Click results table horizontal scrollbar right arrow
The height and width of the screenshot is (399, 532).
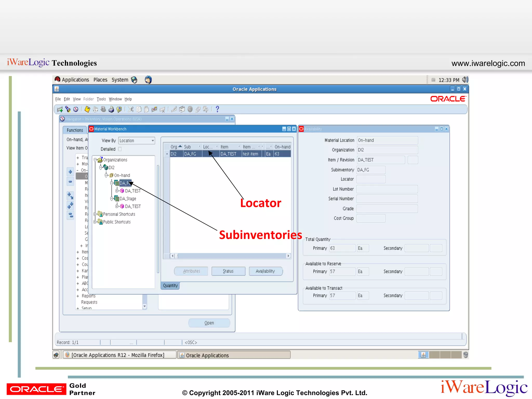pyautogui.click(x=288, y=256)
